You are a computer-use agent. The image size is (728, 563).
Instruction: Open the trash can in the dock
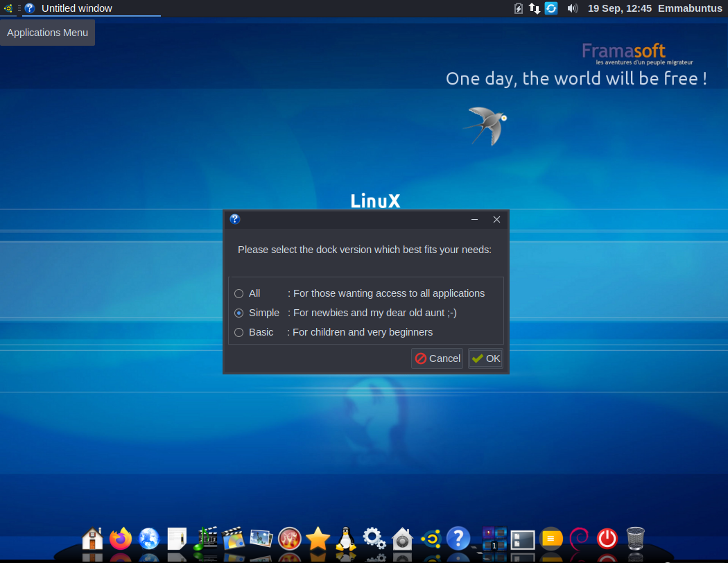(x=636, y=539)
